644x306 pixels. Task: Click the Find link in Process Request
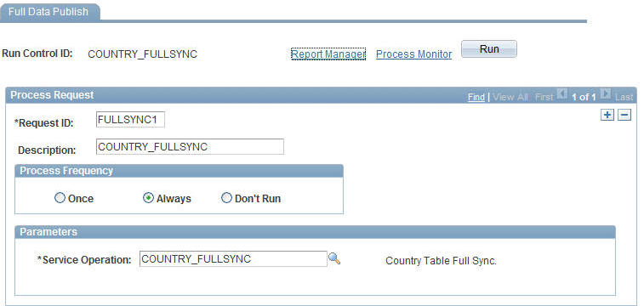[476, 97]
